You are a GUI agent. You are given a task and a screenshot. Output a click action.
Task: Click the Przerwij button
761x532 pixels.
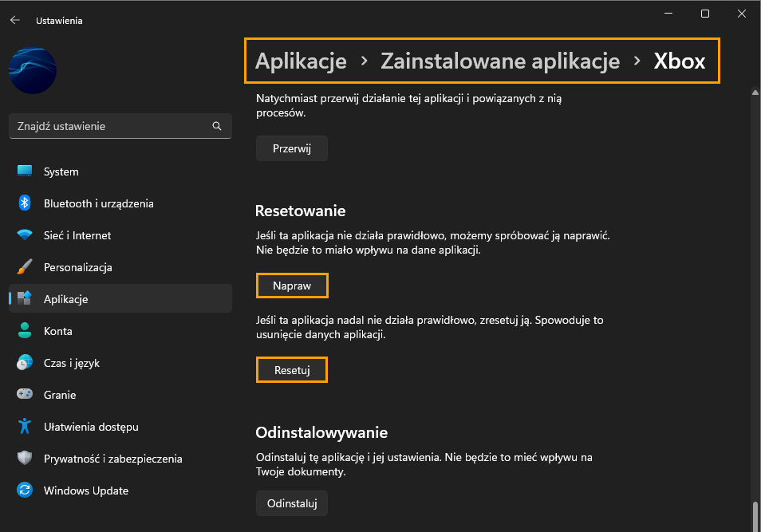click(292, 148)
